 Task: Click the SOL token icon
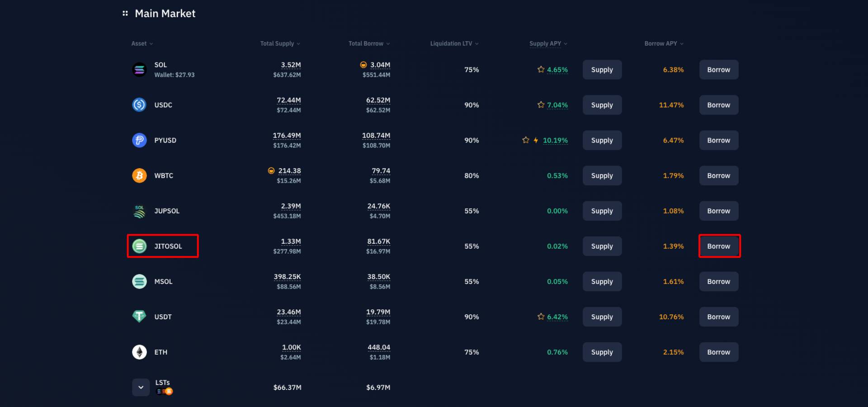click(139, 70)
